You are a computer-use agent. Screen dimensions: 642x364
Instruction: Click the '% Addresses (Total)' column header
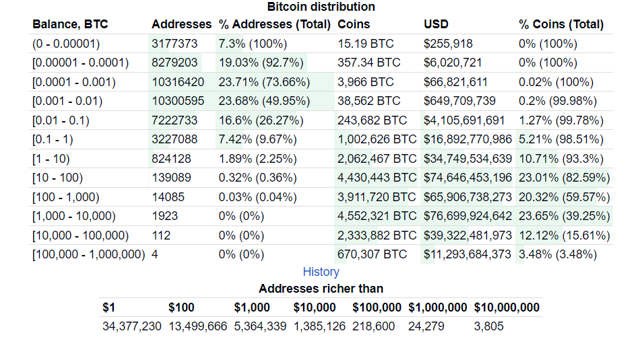point(274,24)
